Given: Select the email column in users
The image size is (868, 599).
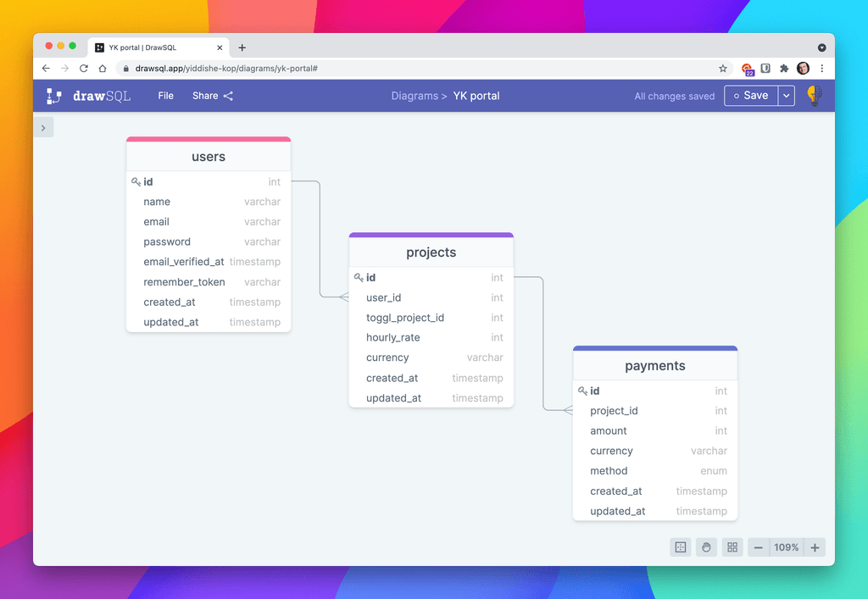Looking at the screenshot, I should pyautogui.click(x=209, y=222).
